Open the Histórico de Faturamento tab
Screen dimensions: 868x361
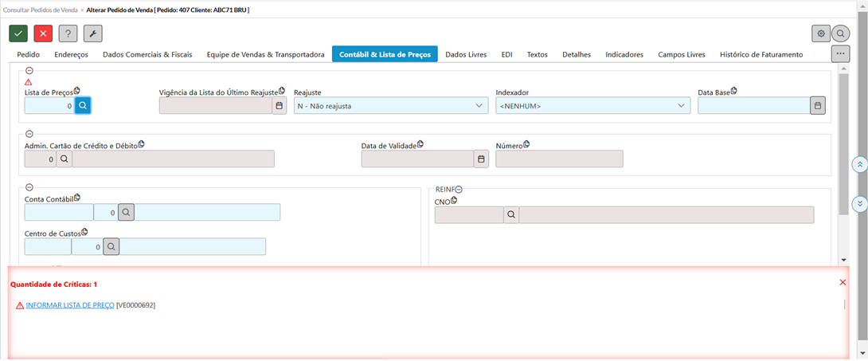pyautogui.click(x=760, y=55)
